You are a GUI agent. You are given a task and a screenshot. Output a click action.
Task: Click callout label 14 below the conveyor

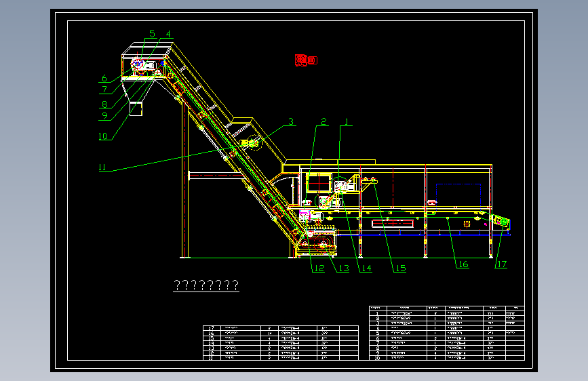tap(366, 268)
